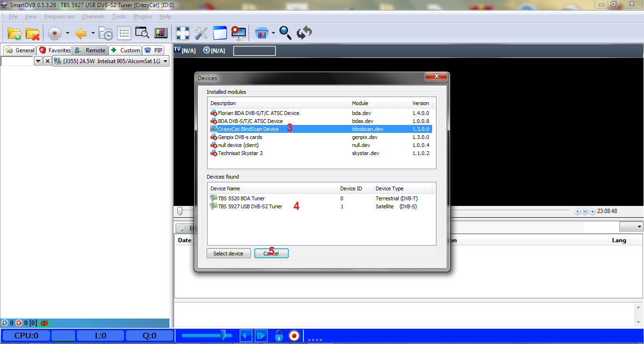Click the bottom bar record button
The image size is (644, 344).
(x=294, y=336)
